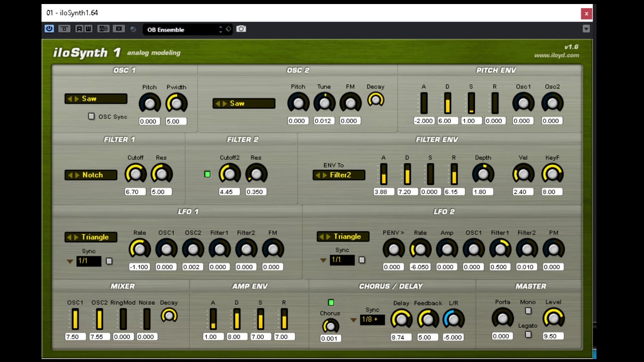Click the LFO 2 Rate value -6.050
The width and height of the screenshot is (644, 362).
coord(420,267)
